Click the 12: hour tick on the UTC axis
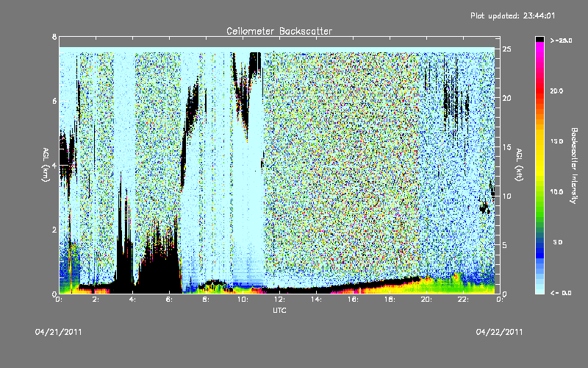This screenshot has height=368, width=588. pos(279,300)
